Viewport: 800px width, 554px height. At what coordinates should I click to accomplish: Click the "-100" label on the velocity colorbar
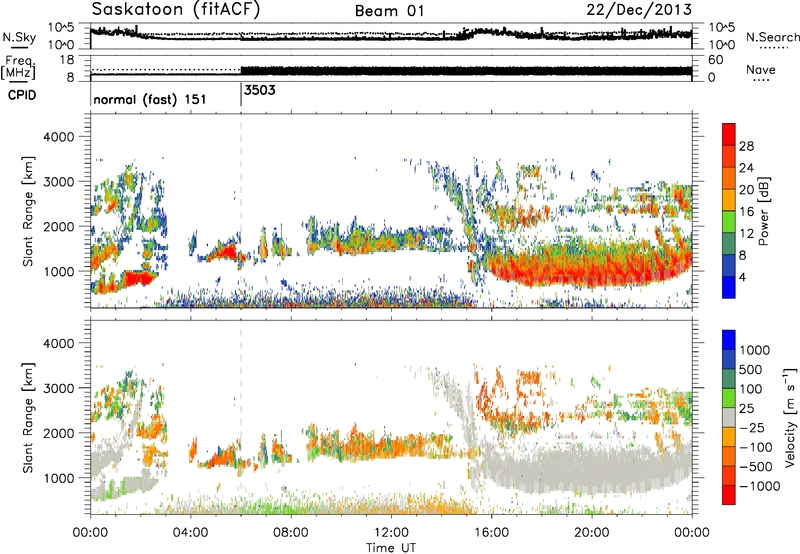756,447
